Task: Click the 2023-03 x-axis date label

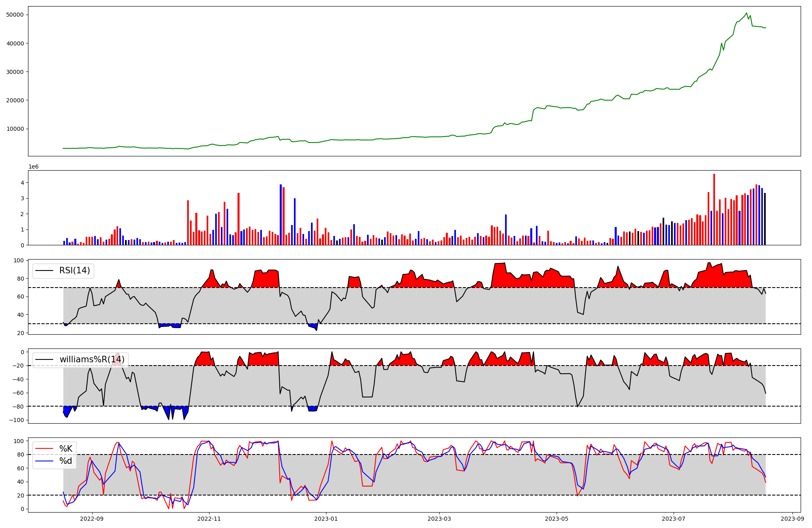Action: (x=439, y=518)
